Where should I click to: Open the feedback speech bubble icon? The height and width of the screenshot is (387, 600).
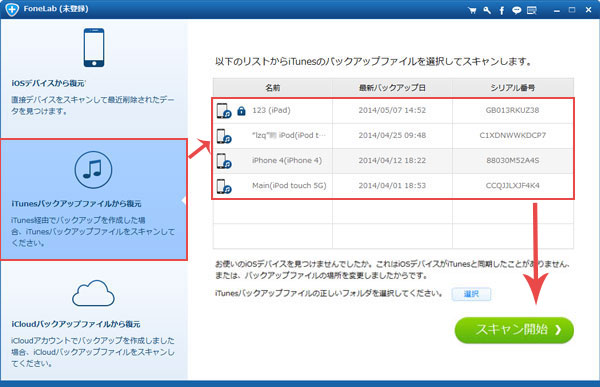coord(517,10)
